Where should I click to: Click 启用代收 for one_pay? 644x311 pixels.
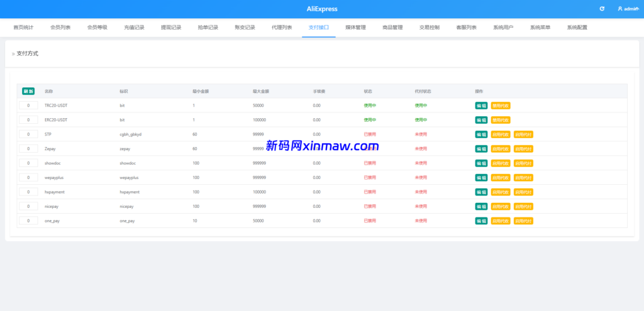coord(501,221)
